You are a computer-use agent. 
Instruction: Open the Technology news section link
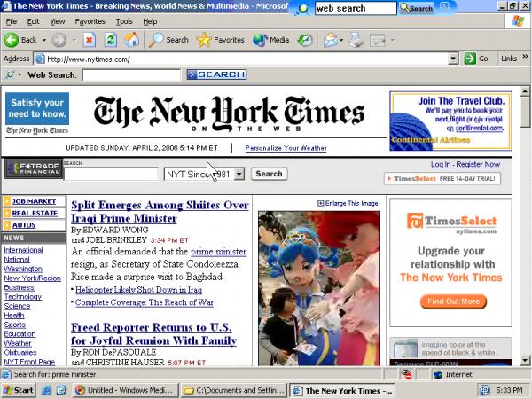click(x=23, y=297)
